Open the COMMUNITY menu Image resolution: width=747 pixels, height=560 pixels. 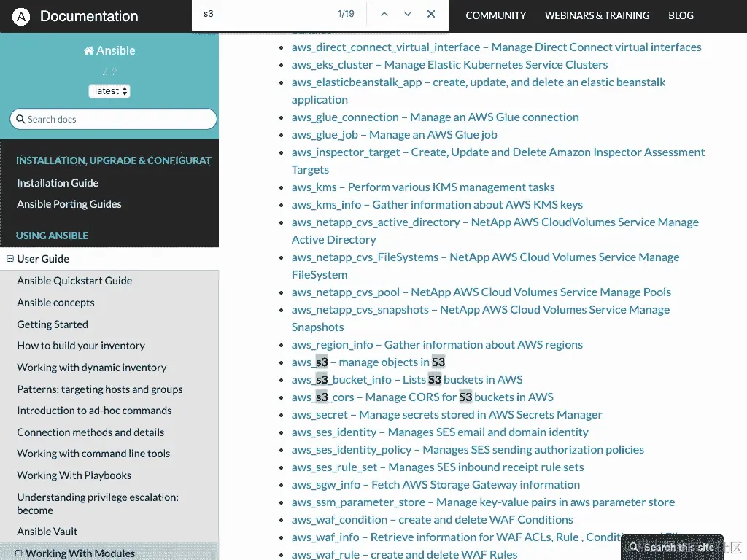[496, 16]
